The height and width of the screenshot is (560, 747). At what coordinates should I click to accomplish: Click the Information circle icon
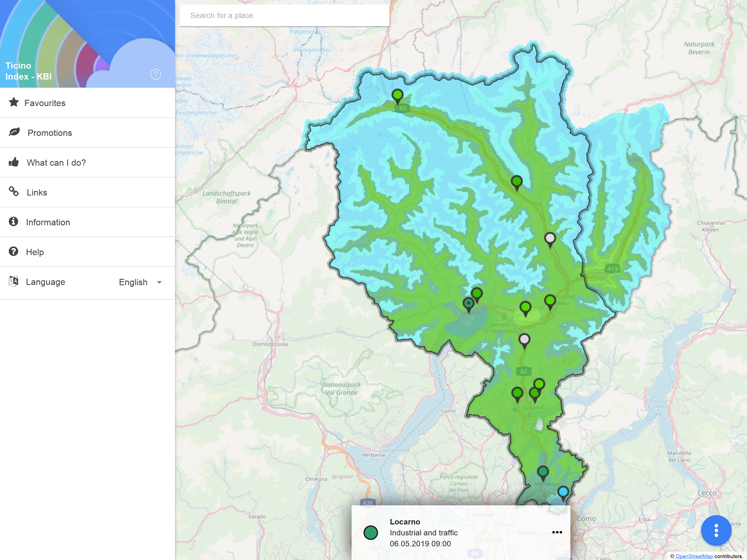[13, 221]
